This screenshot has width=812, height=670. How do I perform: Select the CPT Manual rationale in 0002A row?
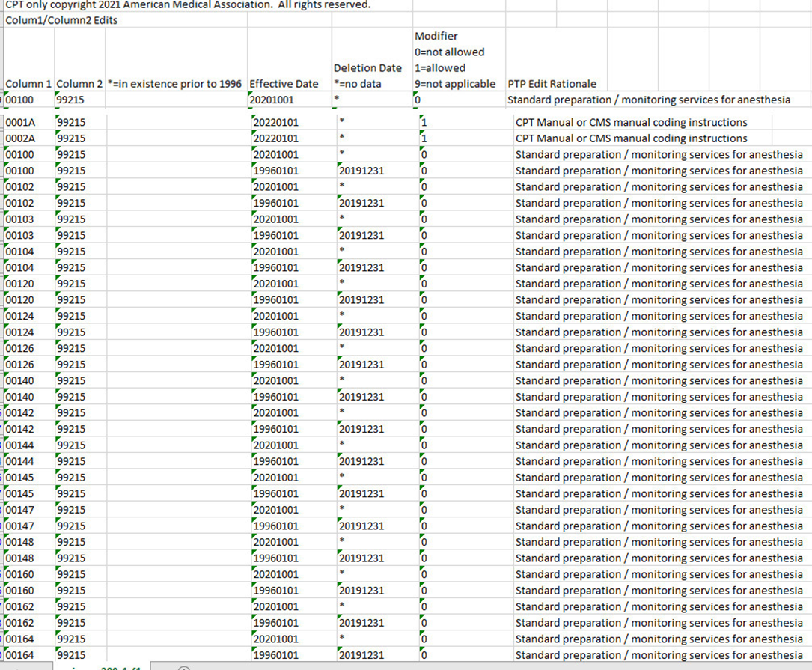click(x=631, y=138)
